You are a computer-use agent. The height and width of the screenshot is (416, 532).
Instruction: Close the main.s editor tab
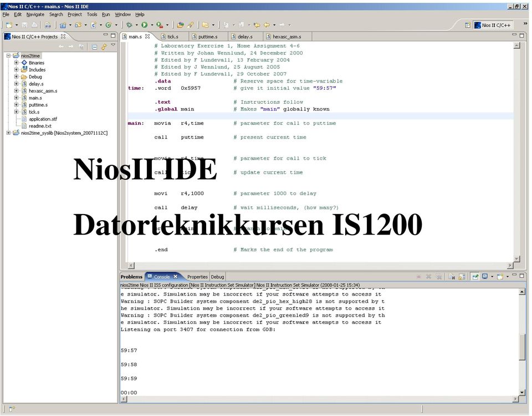(147, 37)
